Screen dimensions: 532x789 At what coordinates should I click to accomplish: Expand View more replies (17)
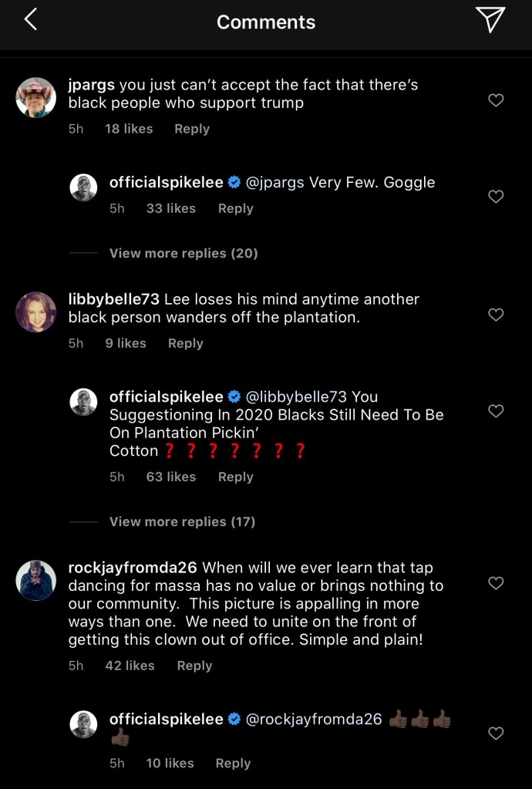pos(182,521)
